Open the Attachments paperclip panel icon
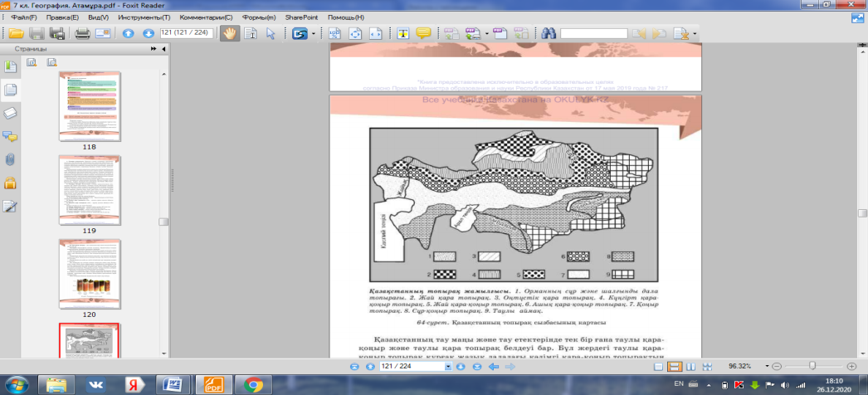This screenshot has width=868, height=395. [10, 160]
